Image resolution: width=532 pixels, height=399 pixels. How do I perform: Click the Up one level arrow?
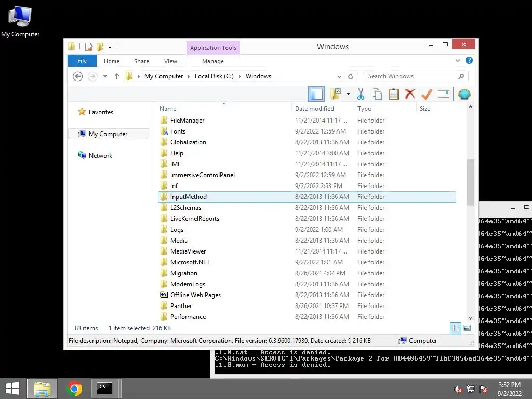point(117,76)
